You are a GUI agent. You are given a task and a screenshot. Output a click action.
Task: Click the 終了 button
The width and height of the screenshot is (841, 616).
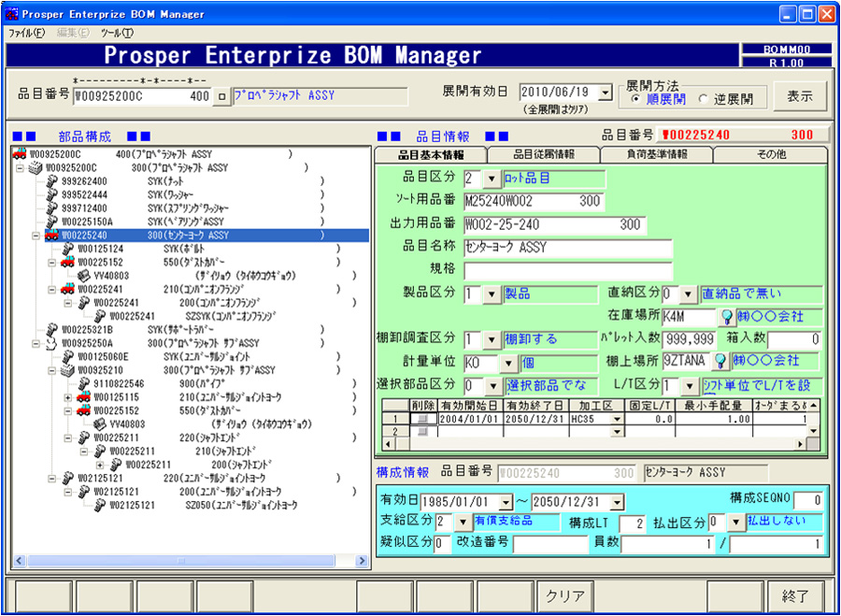click(795, 596)
